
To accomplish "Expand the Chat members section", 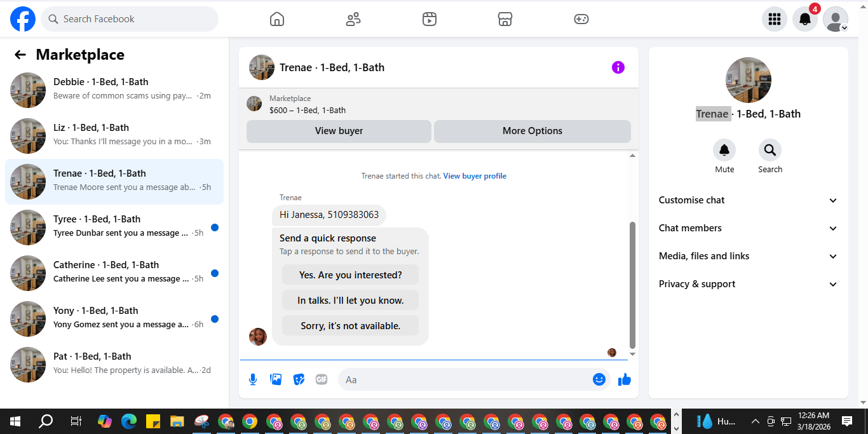I will [x=749, y=228].
